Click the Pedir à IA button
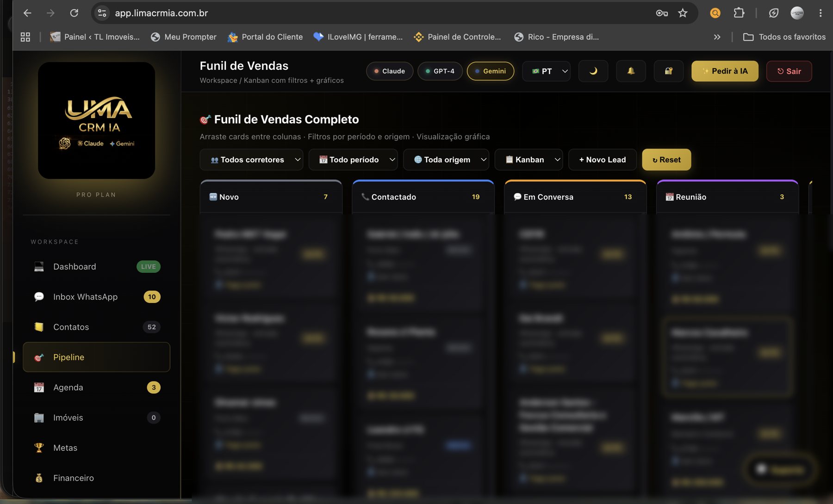Image resolution: width=833 pixels, height=504 pixels. [x=725, y=71]
